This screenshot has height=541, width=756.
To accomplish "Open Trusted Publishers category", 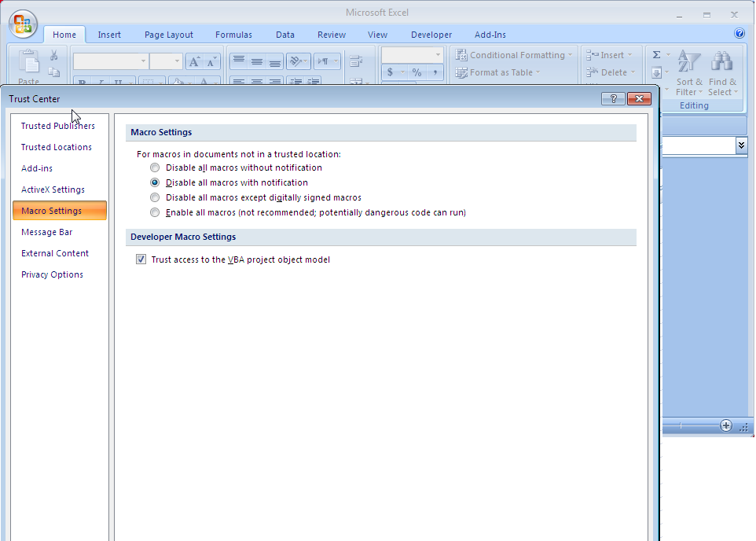I will (58, 126).
